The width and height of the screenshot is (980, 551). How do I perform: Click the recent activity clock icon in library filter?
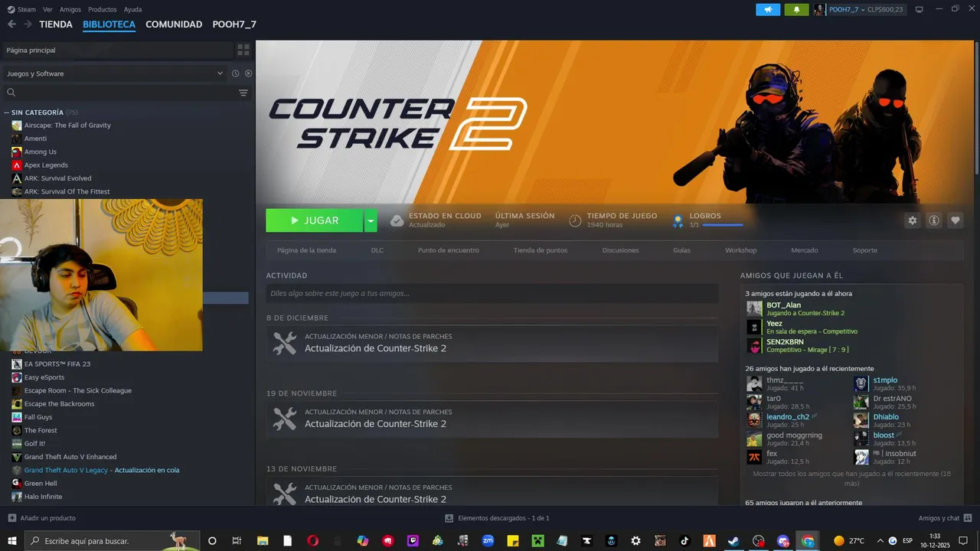(x=236, y=73)
